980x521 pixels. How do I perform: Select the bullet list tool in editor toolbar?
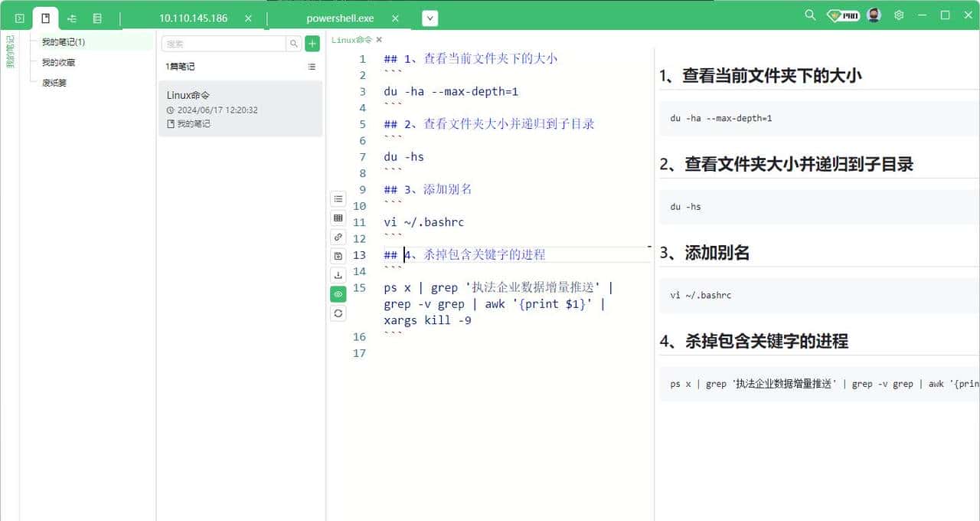coord(338,198)
